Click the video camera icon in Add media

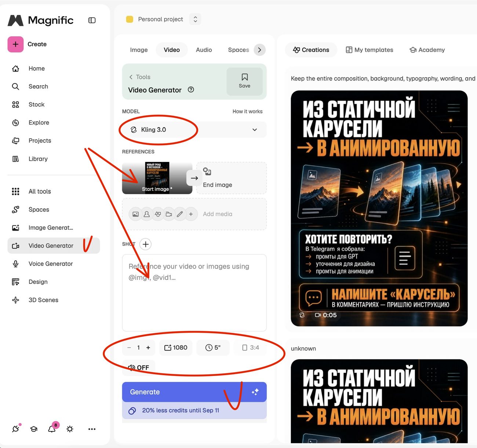(x=169, y=214)
